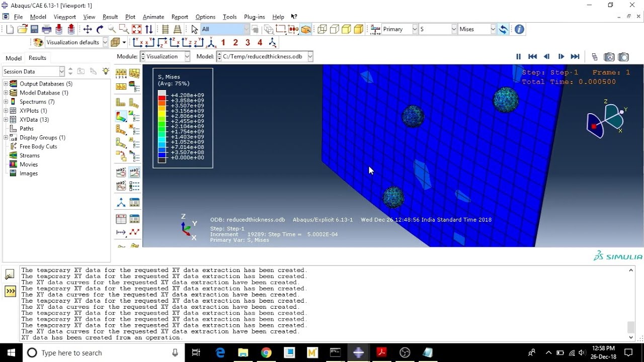Jump to the first frame
The height and width of the screenshot is (362, 644).
click(532, 57)
